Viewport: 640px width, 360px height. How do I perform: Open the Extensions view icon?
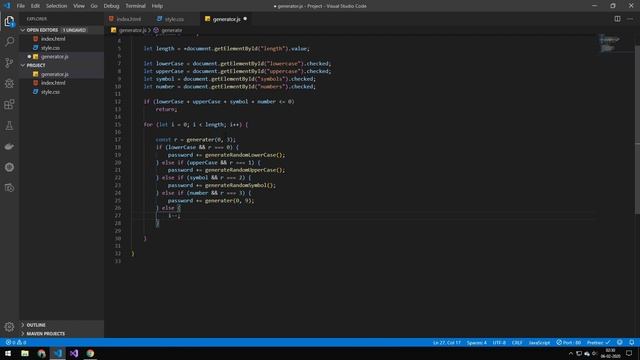pos(9,104)
